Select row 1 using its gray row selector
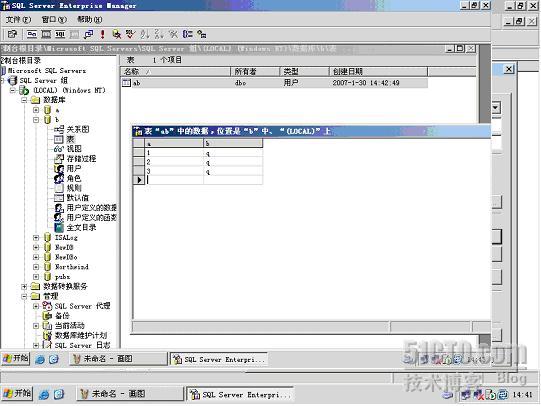The height and width of the screenshot is (406, 541). tap(139, 152)
